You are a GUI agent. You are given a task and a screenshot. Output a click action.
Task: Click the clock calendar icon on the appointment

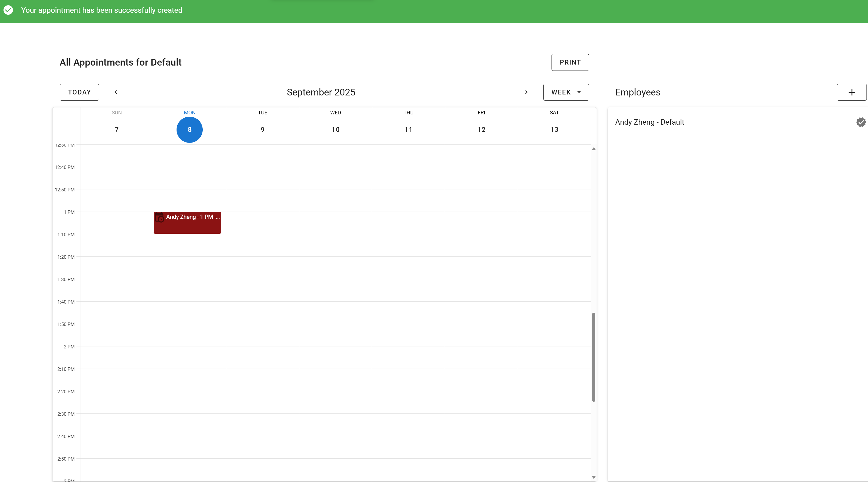[x=160, y=218]
